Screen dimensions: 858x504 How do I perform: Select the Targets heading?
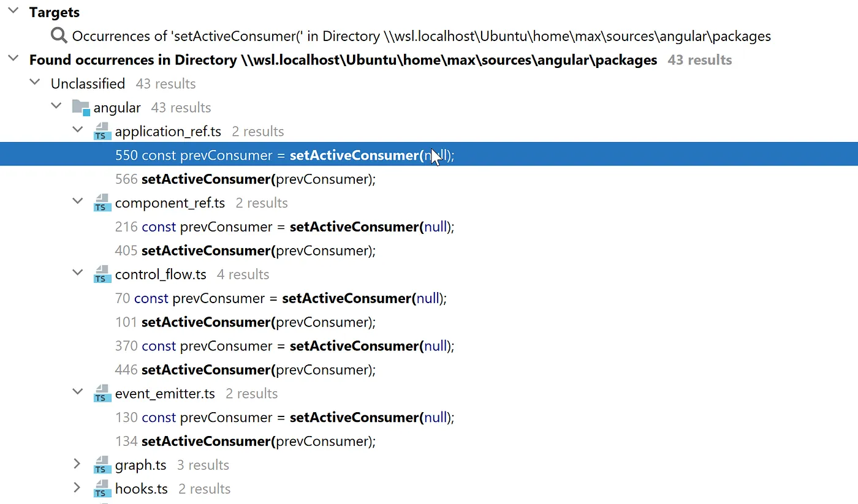coord(55,12)
